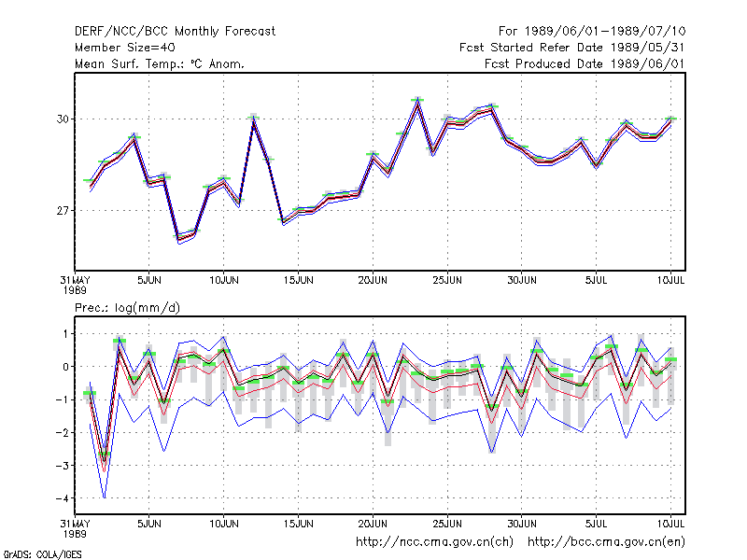Viewport: 747px width, 560px height.
Task: Click the 1 tick on precipitation axis
Action: pyautogui.click(x=65, y=334)
